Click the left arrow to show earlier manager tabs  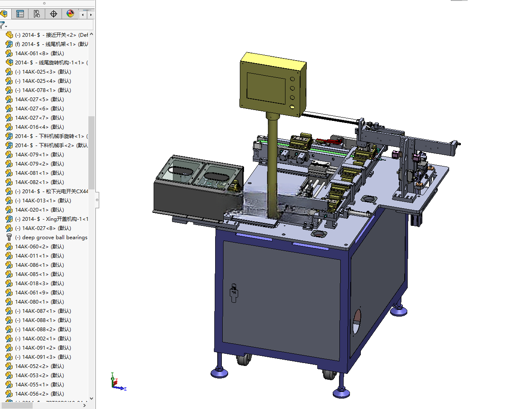click(83, 15)
